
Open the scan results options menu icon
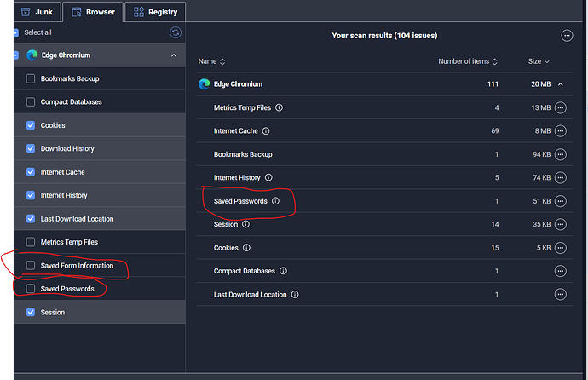[x=567, y=36]
